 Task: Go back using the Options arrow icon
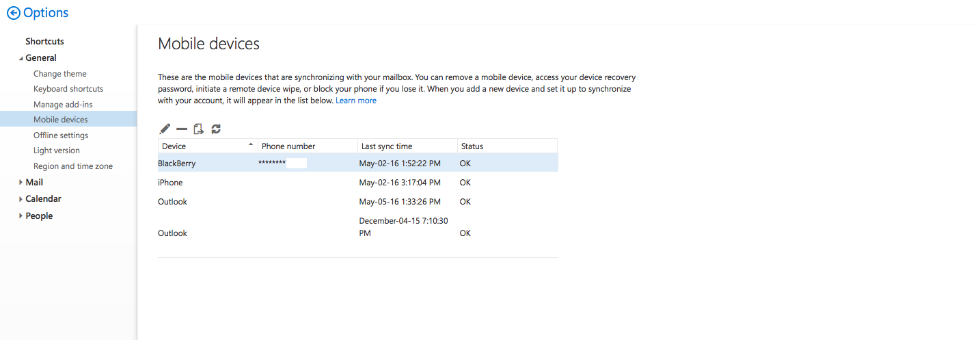[x=13, y=13]
